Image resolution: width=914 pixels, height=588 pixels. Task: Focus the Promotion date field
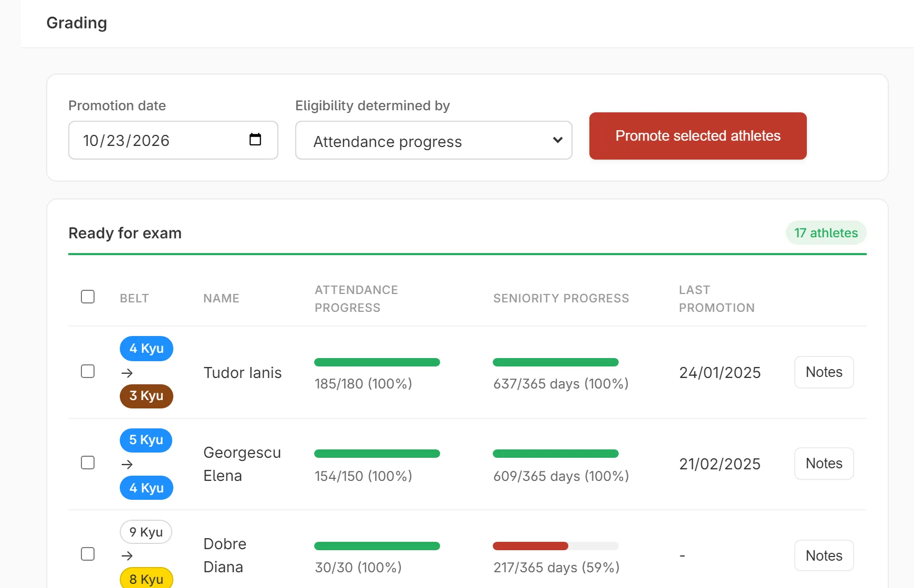[173, 140]
